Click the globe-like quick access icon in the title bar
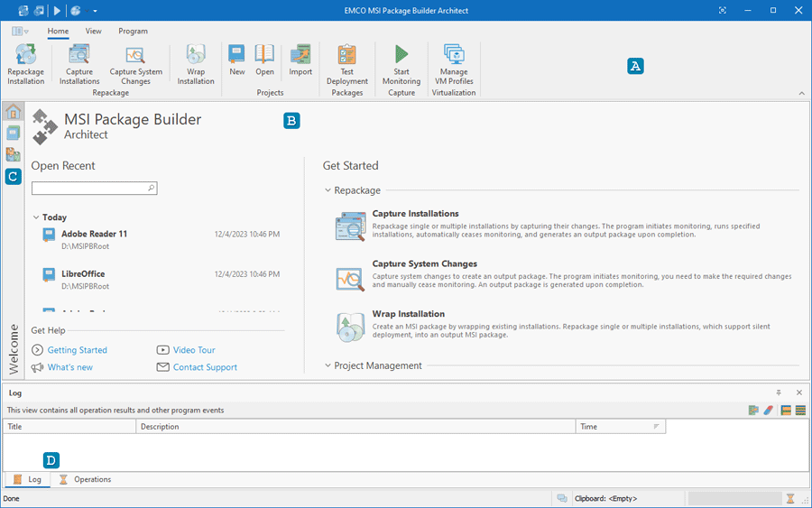812x508 pixels. click(x=76, y=10)
